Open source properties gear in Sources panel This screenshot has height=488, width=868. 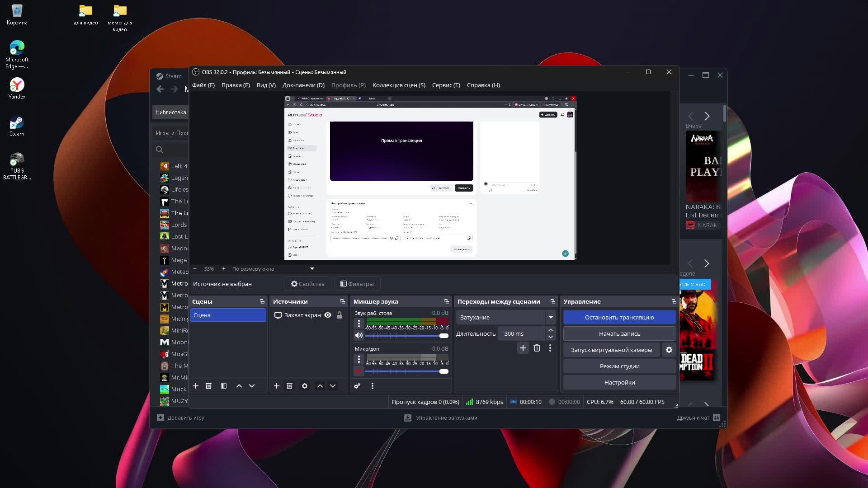click(305, 386)
